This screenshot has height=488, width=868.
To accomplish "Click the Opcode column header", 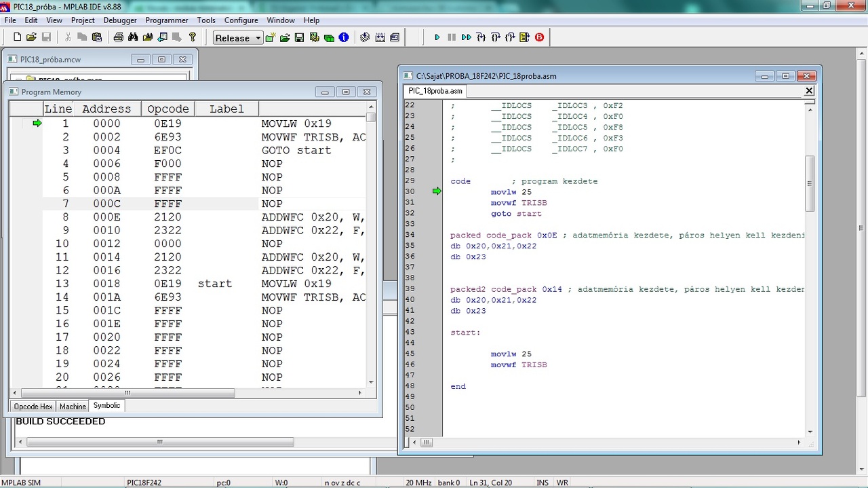I will [x=168, y=109].
